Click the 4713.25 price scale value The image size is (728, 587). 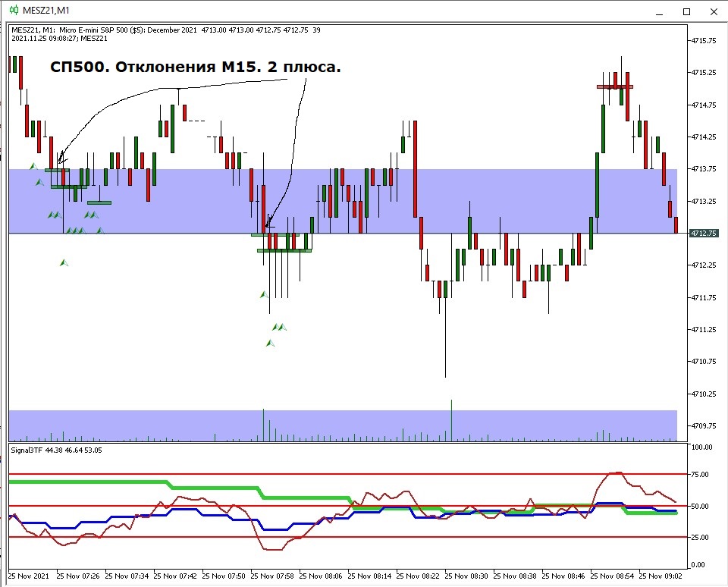click(704, 202)
